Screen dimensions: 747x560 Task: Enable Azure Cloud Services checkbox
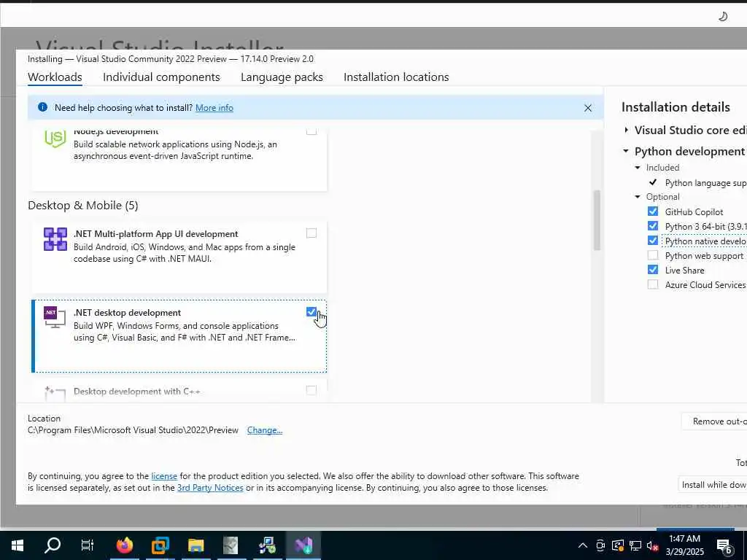tap(653, 284)
